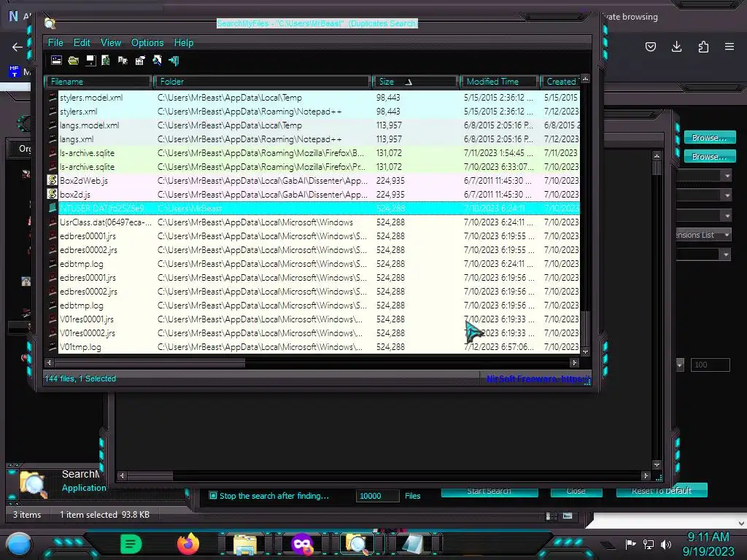Screen dimensions: 747x560
Task: Switch Explorer to large icons view
Action: pos(568,516)
